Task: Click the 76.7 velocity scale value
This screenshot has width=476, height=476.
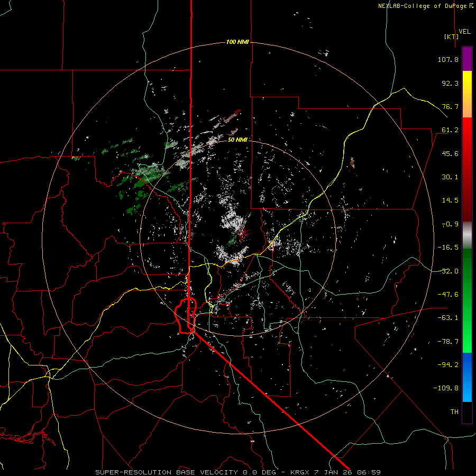Action: (450, 106)
